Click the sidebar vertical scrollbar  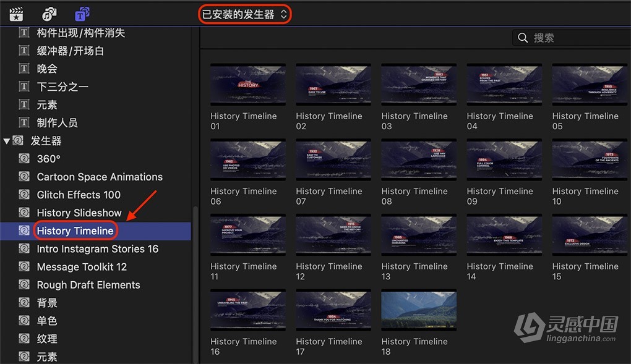(195, 285)
